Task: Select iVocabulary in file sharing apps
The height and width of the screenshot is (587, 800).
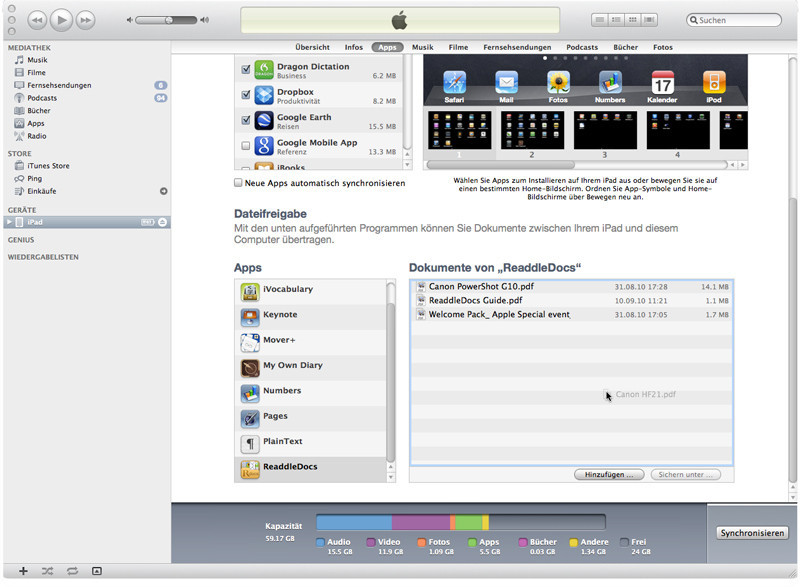Action: [x=310, y=292]
